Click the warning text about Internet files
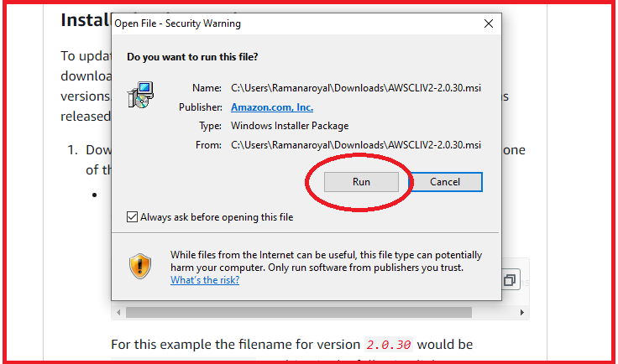The width and height of the screenshot is (618, 364). (326, 262)
